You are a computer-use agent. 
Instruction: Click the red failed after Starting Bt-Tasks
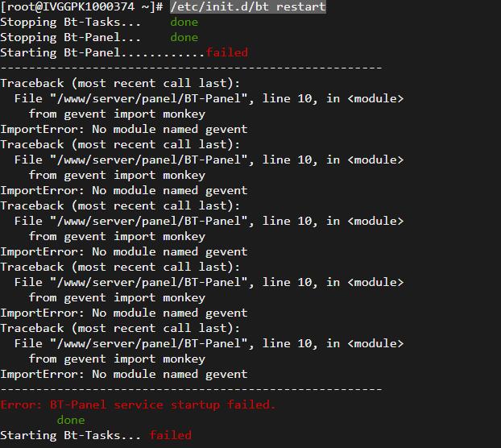(x=171, y=435)
